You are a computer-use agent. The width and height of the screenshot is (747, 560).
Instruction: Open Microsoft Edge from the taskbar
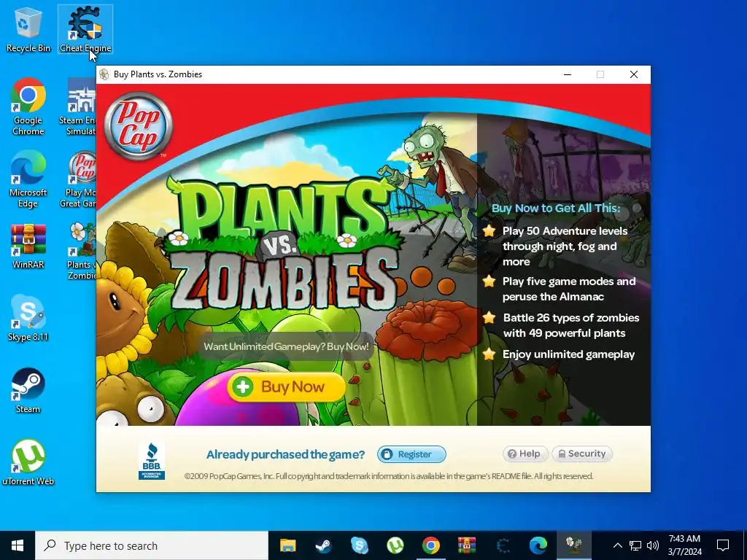coord(538,545)
